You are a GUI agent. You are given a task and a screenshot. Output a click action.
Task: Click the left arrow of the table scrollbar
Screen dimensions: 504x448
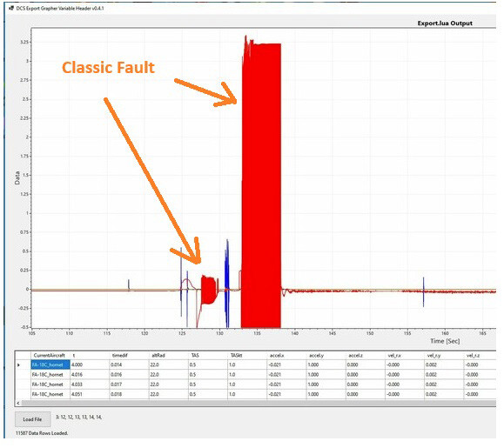18,403
